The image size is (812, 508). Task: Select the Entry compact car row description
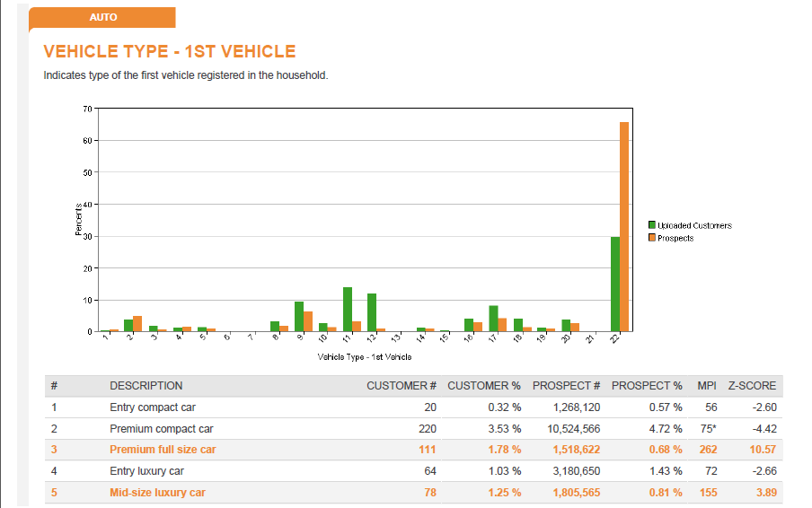click(x=153, y=407)
